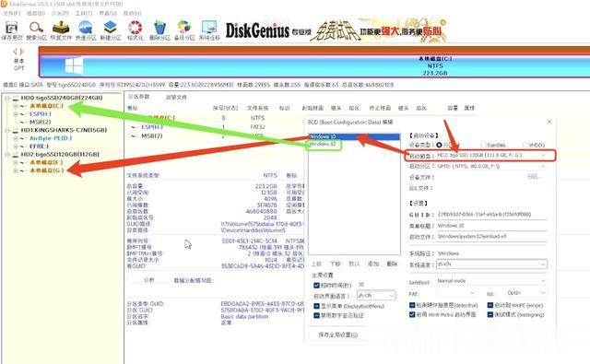Screen dimensions: 590x364
Task: Click the 删除 button under boot entry list
Action: (x=392, y=264)
